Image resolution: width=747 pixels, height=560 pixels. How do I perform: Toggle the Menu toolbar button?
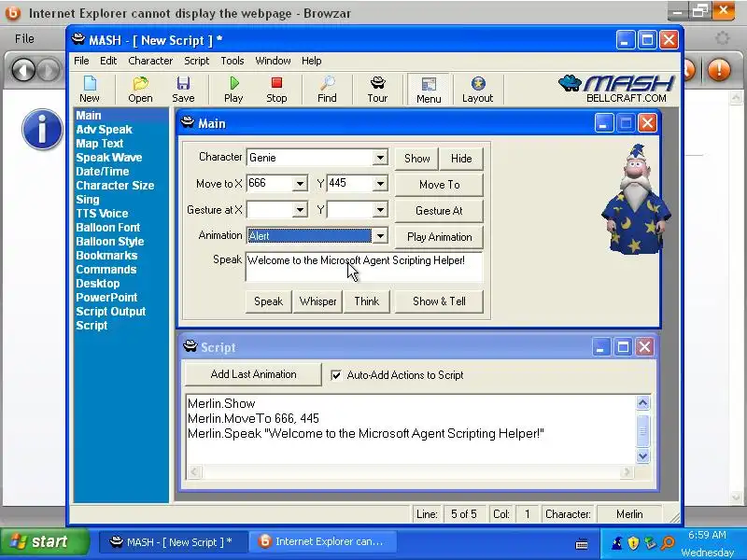(x=429, y=89)
